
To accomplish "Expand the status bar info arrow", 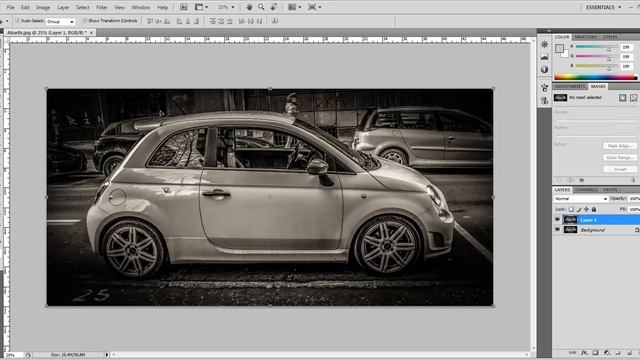I will click(107, 355).
